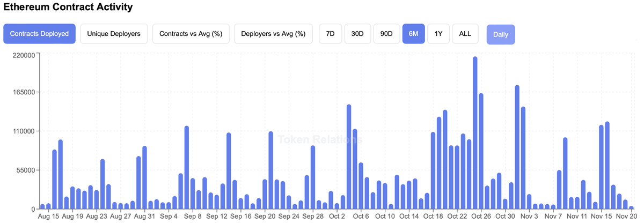Click the Aug 15 date label

49,217
